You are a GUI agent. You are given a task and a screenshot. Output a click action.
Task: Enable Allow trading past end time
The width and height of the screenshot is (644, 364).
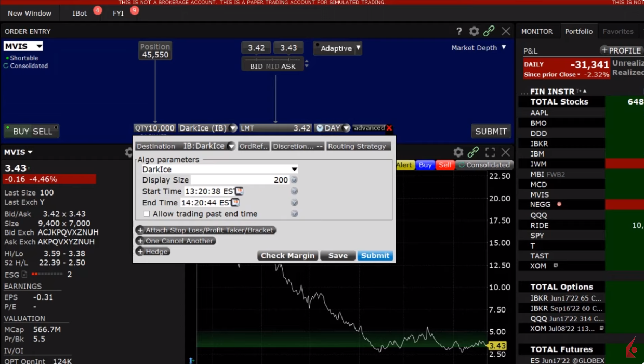147,214
